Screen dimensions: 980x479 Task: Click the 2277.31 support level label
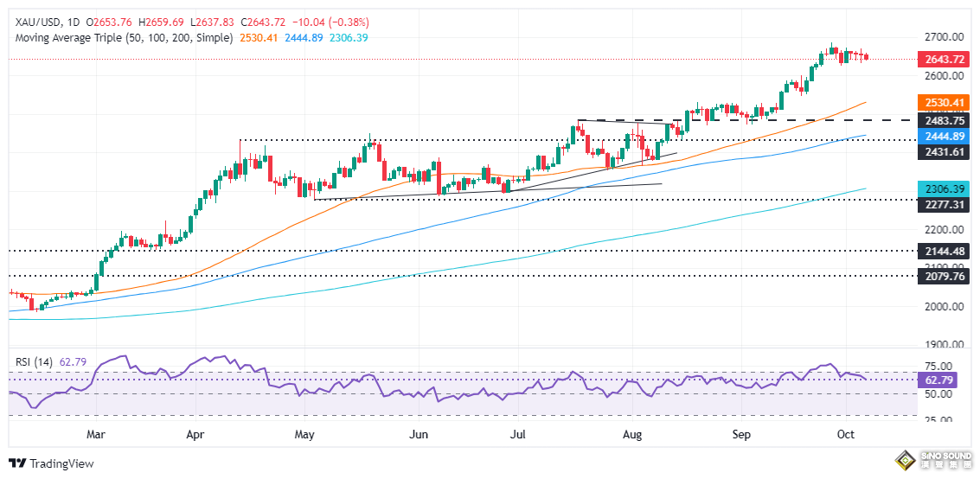(x=946, y=205)
